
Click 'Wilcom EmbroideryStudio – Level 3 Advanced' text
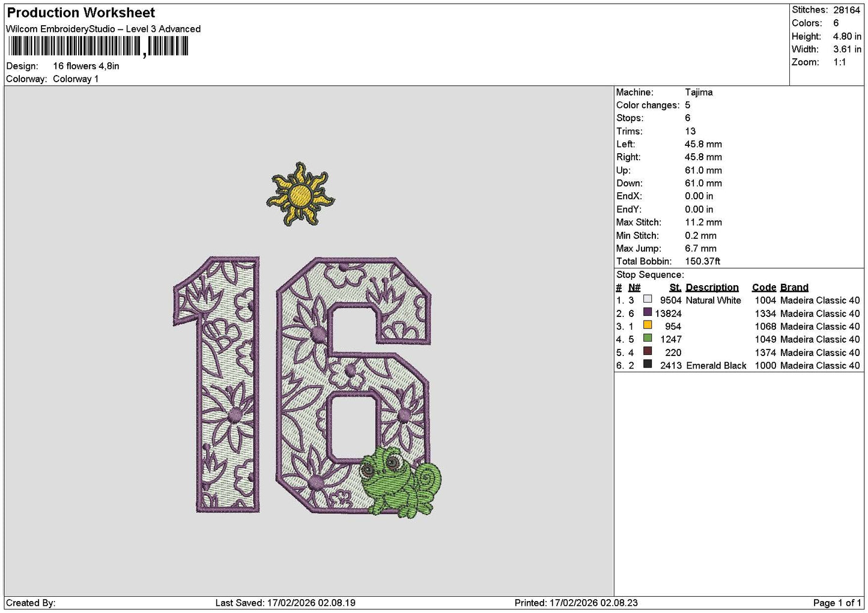pyautogui.click(x=103, y=29)
